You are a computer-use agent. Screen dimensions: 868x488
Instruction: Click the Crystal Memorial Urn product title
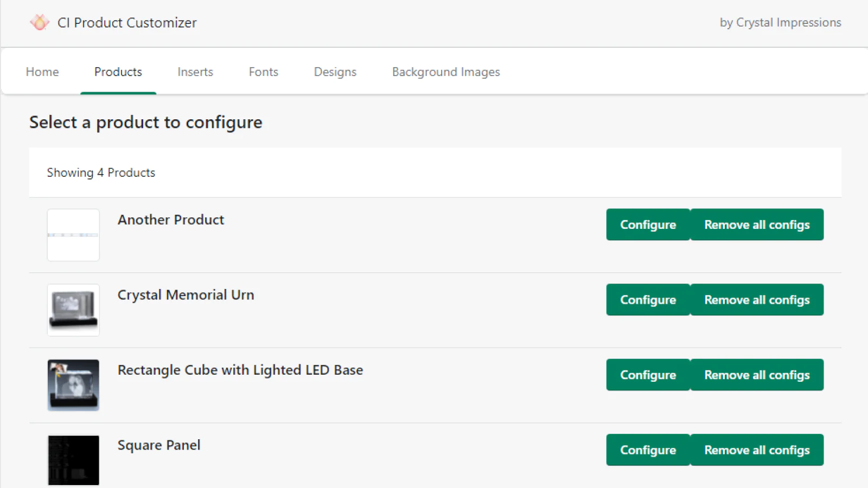(x=186, y=295)
